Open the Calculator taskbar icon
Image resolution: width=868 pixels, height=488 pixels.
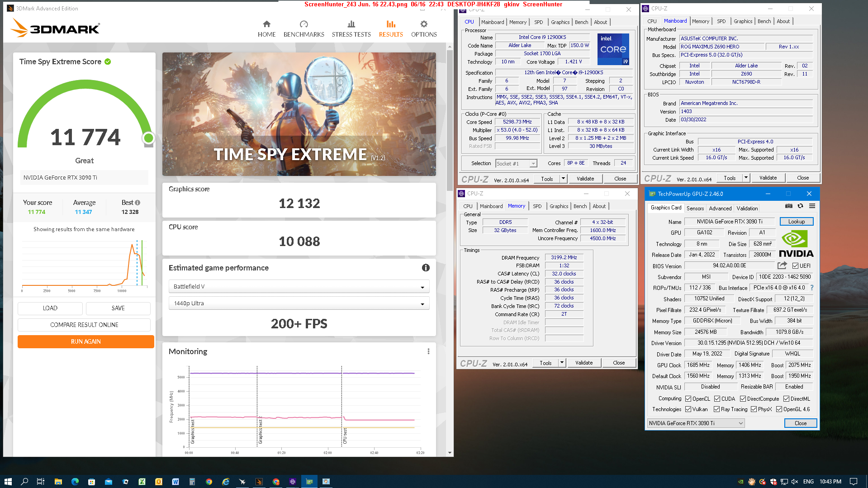pos(192,481)
